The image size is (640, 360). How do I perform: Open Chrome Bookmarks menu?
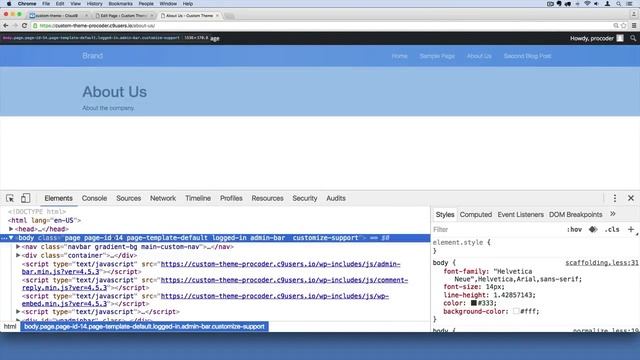120,4
